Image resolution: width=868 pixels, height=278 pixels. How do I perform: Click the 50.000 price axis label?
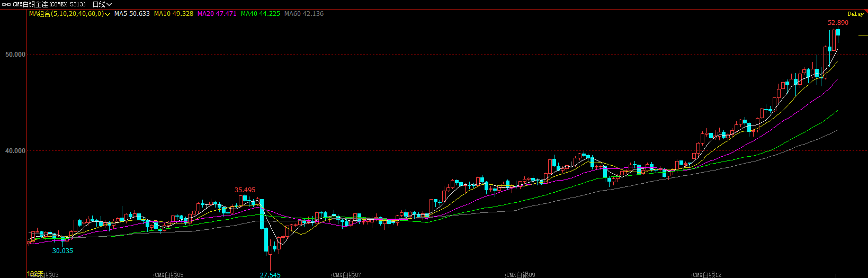pyautogui.click(x=15, y=55)
